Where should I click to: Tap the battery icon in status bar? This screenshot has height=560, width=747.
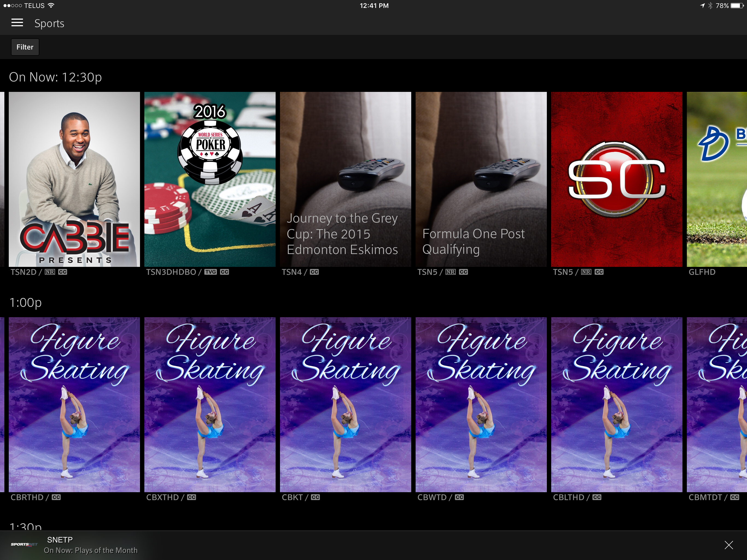tap(737, 5)
